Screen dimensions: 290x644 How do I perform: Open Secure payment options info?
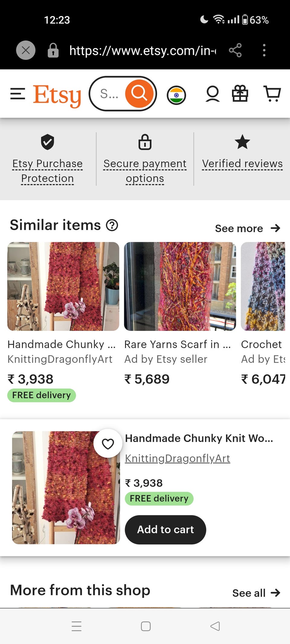click(145, 171)
